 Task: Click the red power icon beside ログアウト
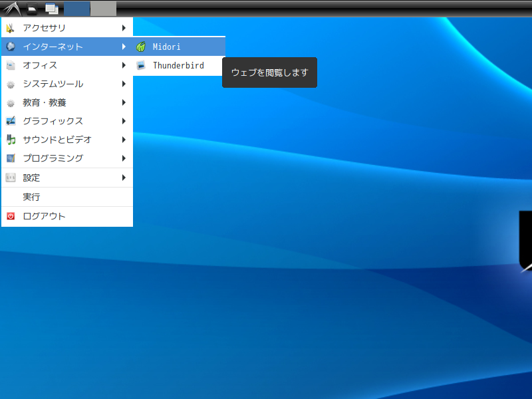pos(11,216)
